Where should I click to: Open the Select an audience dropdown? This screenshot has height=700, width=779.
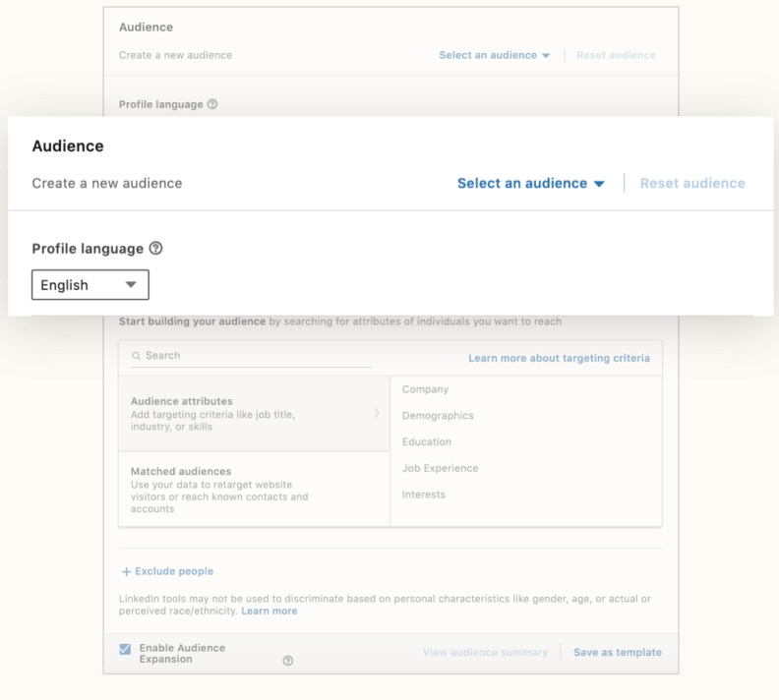pyautogui.click(x=530, y=183)
